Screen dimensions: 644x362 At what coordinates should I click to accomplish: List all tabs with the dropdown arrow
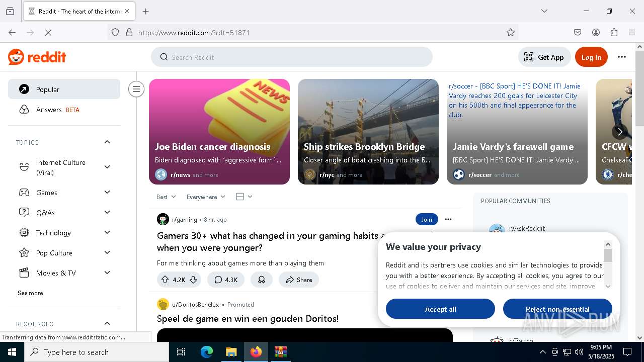[544, 11]
